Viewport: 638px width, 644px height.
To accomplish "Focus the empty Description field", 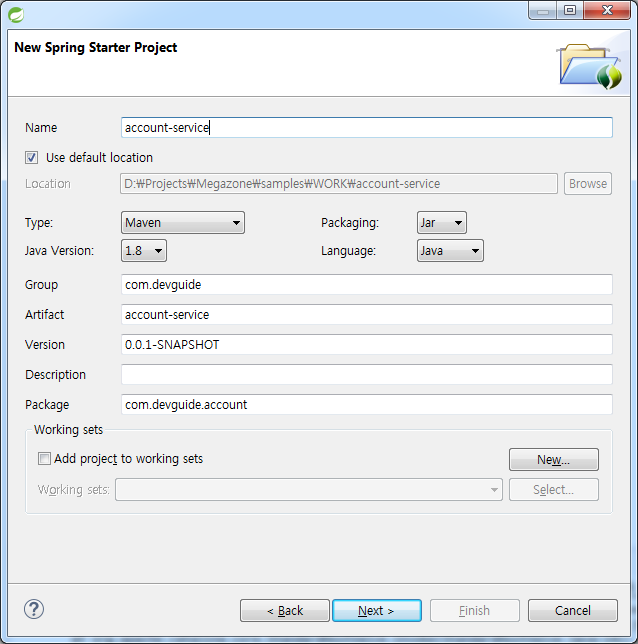I will pos(367,375).
